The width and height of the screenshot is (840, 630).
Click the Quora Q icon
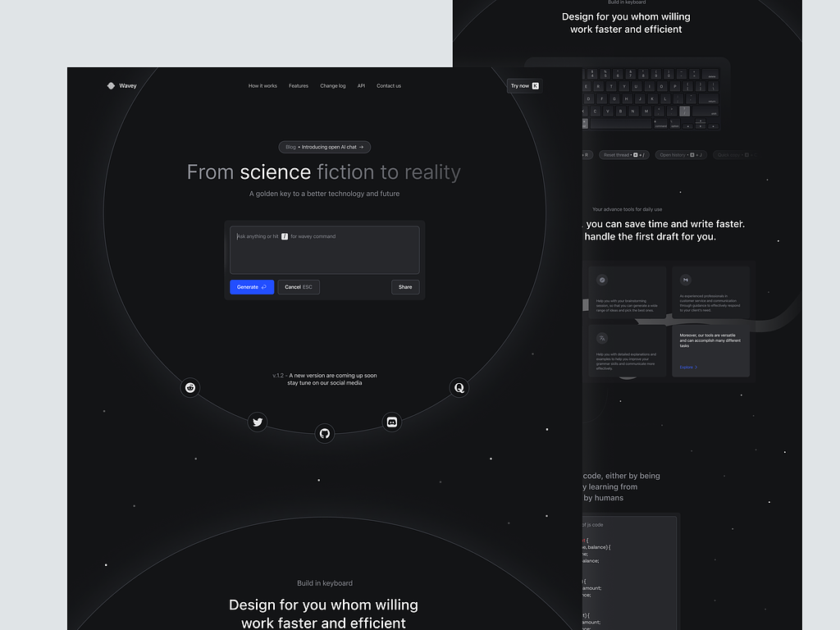[459, 387]
